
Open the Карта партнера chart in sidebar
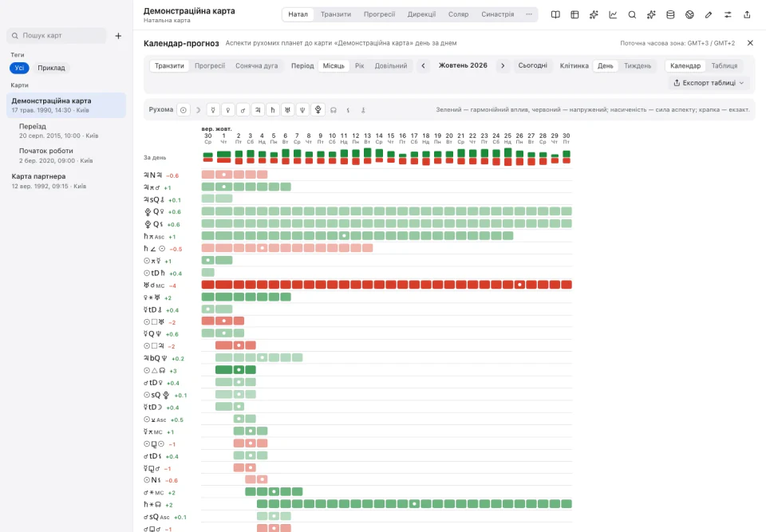(x=66, y=181)
